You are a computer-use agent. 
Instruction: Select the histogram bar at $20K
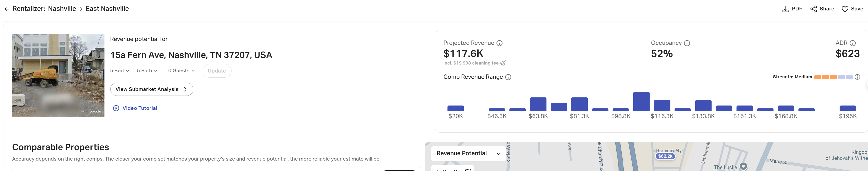click(455, 108)
